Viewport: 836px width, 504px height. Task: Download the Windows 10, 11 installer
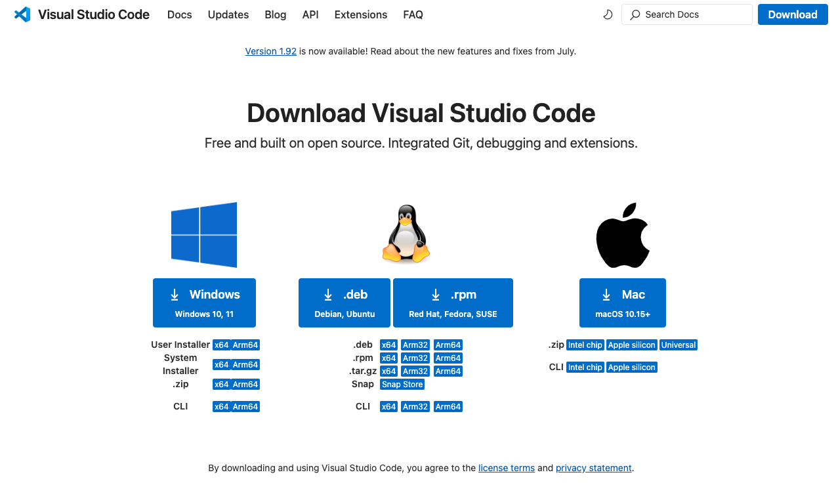(204, 303)
